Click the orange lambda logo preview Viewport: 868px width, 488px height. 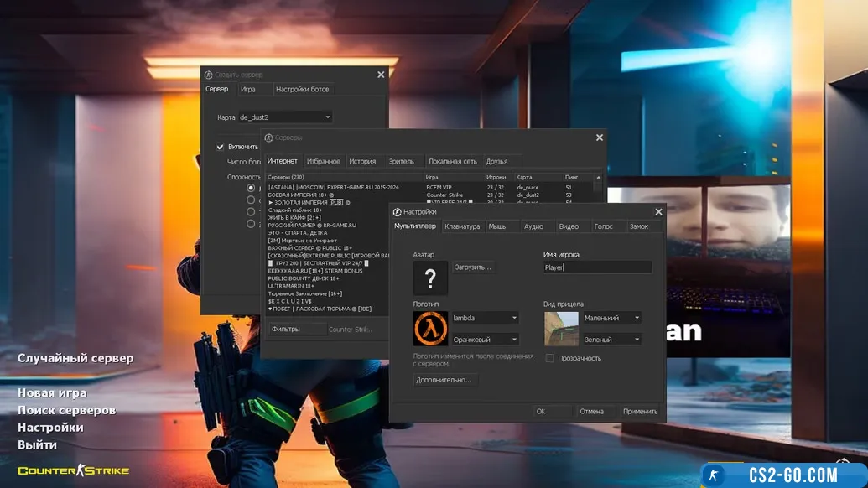(430, 329)
